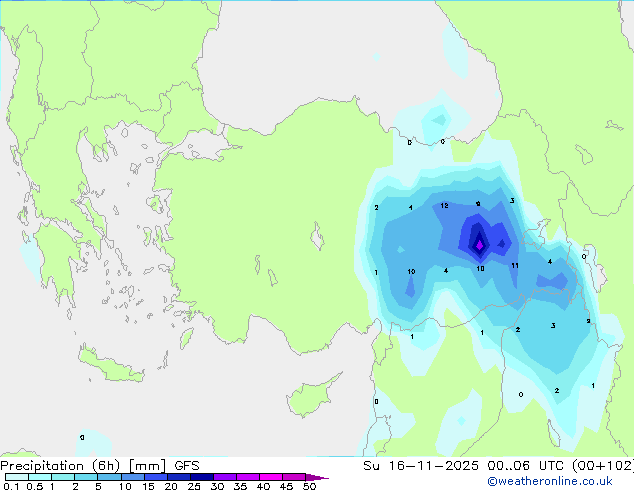Pick the 10–15 mm legend color swatch
This screenshot has height=490, width=634.
tap(132, 477)
